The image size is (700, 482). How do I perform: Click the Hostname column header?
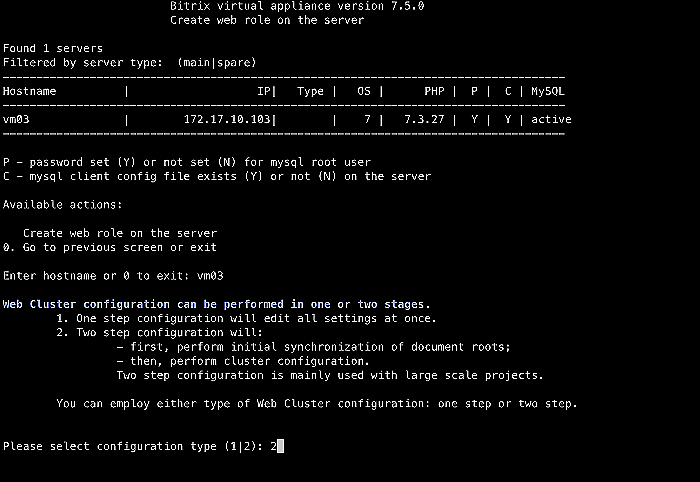[29, 91]
